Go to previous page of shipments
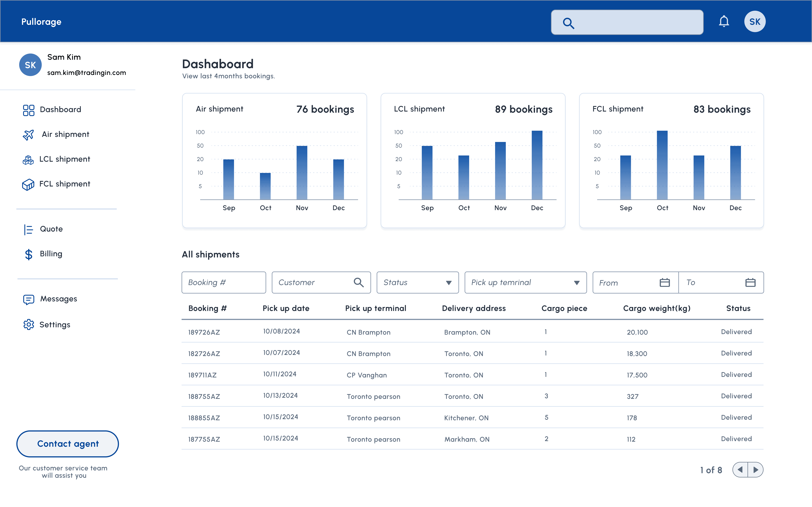This screenshot has height=507, width=812. coord(740,470)
